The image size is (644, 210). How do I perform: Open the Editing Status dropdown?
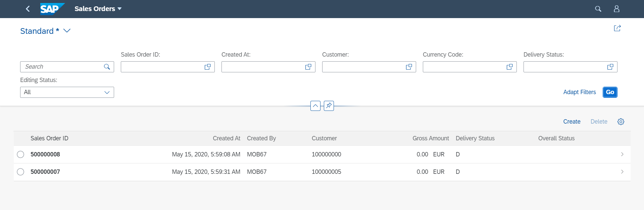click(67, 92)
